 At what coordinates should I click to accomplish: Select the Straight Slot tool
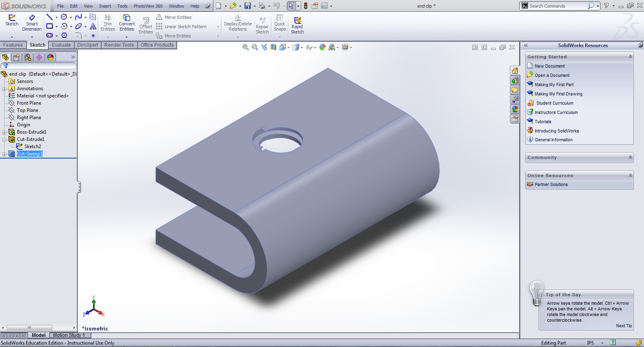[x=50, y=35]
